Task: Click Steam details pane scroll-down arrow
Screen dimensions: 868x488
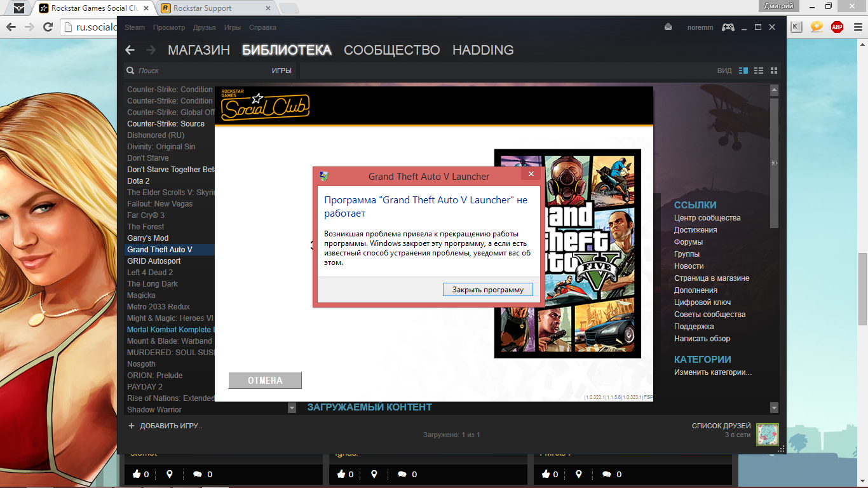Action: click(x=774, y=407)
